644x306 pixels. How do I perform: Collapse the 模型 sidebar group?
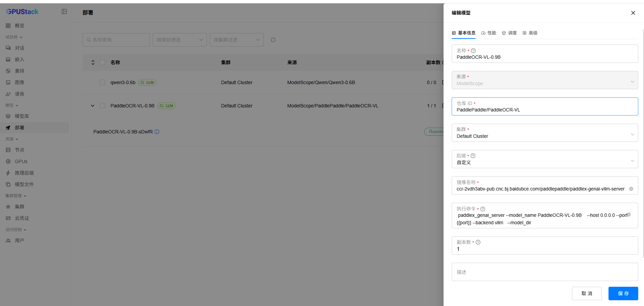coord(12,105)
